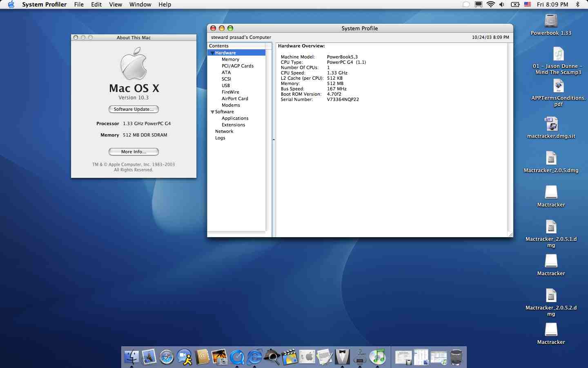Select Network in the Contents list
The width and height of the screenshot is (588, 368).
pyautogui.click(x=224, y=131)
